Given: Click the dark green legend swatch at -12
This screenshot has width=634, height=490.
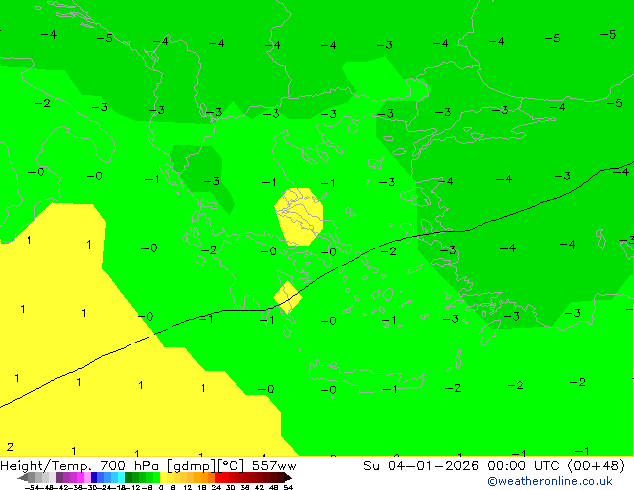Looking at the screenshot, I should [x=129, y=477].
